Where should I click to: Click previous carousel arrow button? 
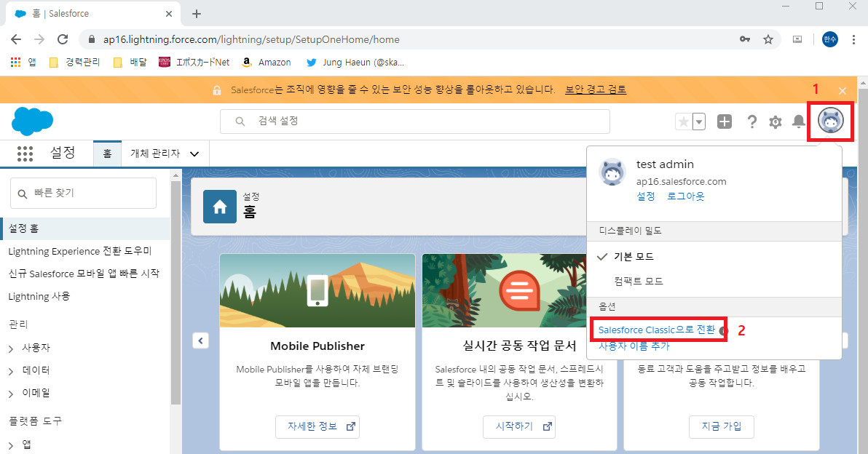200,340
